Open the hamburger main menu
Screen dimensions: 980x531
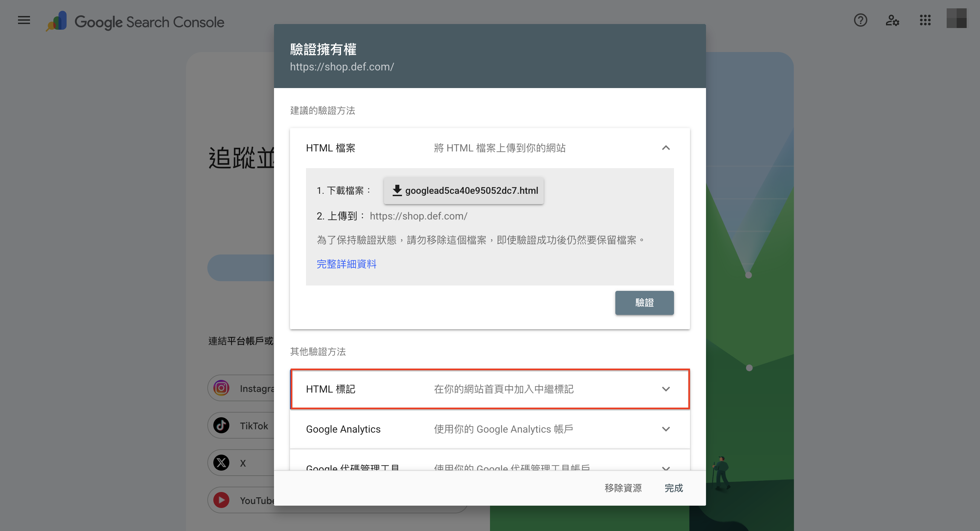24,20
